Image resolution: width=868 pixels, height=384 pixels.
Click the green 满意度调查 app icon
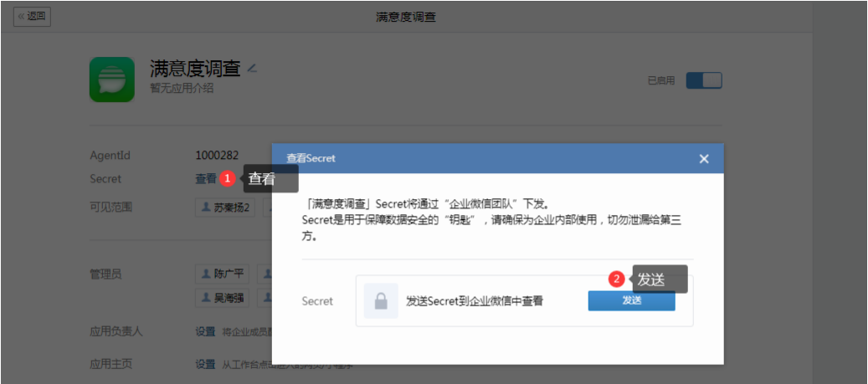[111, 79]
